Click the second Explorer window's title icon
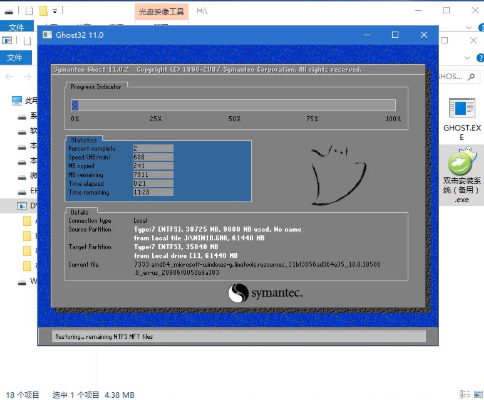This screenshot has height=400, width=484. coord(7,41)
